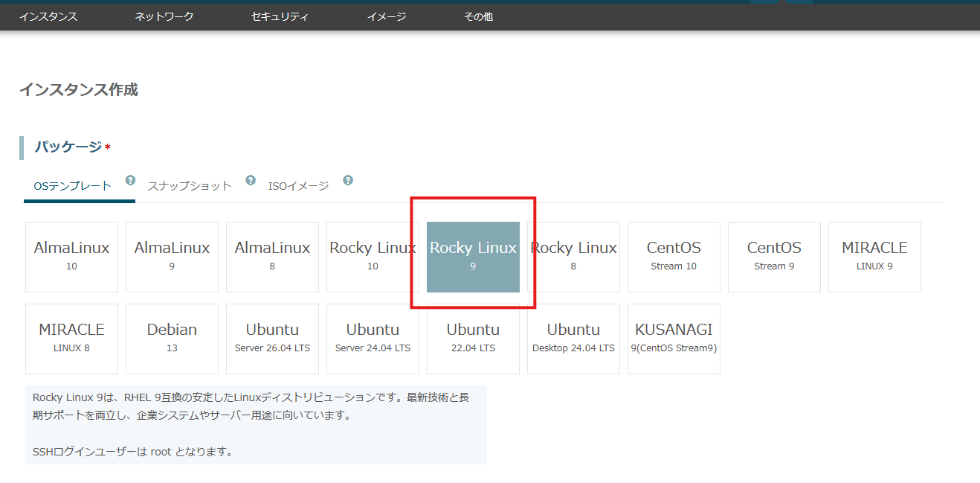Click the パッケージ section label
This screenshot has width=980, height=483.
(68, 147)
